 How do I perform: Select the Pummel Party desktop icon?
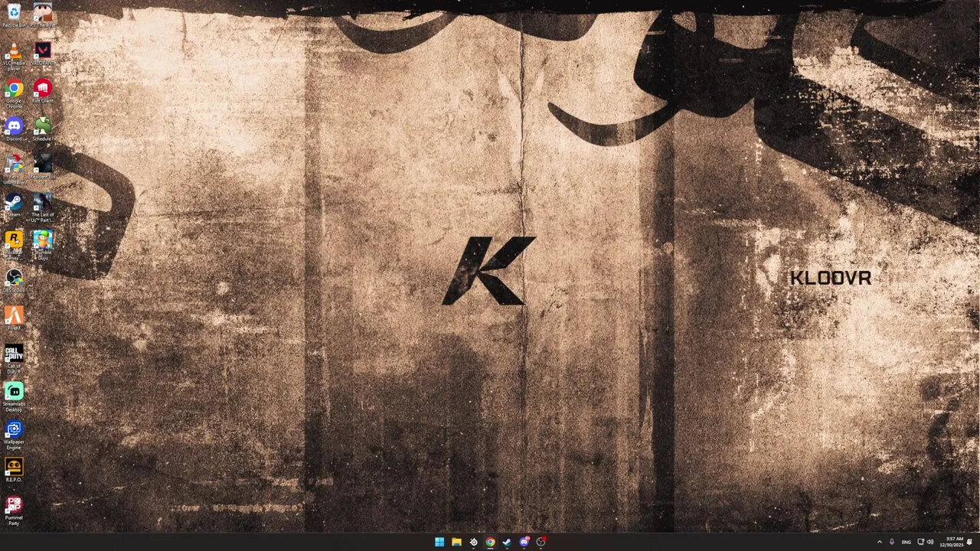pos(14,511)
